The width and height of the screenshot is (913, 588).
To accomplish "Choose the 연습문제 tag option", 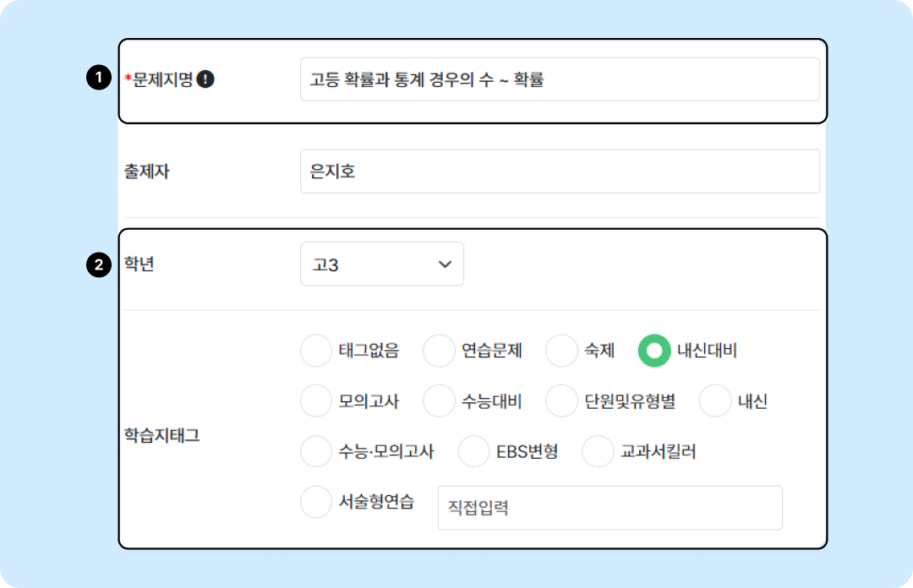I will coord(439,351).
